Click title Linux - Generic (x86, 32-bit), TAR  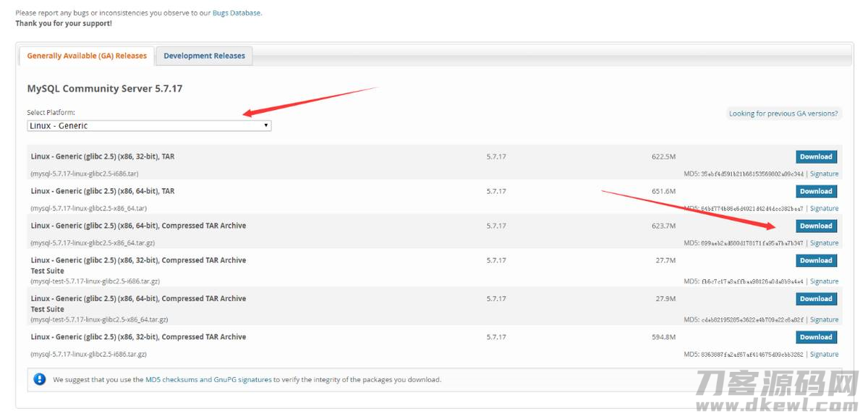tap(103, 157)
